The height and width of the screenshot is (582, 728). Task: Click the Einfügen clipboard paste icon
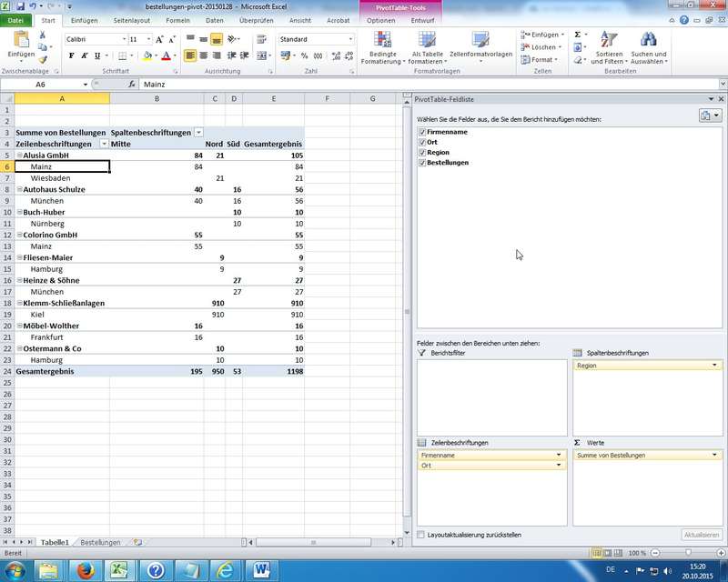click(x=21, y=42)
